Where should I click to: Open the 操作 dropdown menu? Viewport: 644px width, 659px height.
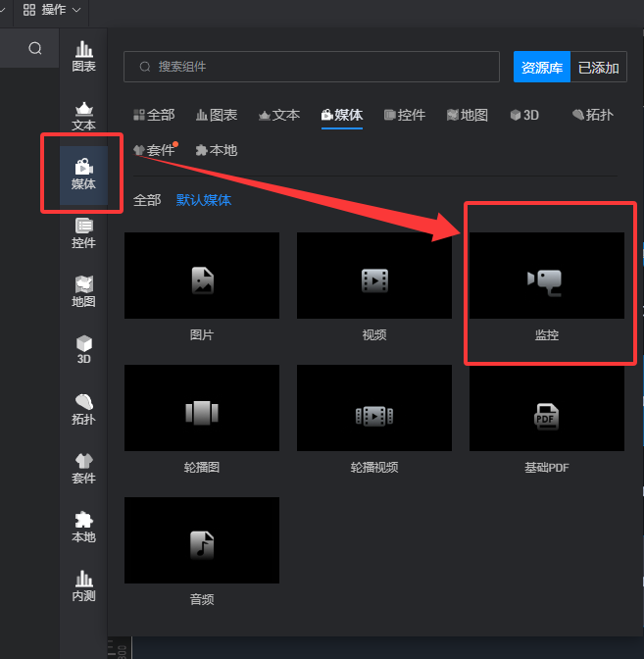[52, 10]
